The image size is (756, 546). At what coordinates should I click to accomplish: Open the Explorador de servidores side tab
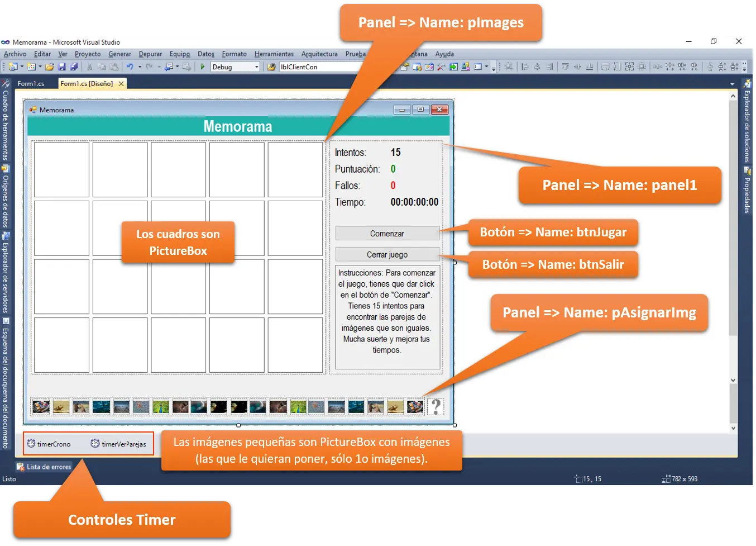(x=6, y=273)
